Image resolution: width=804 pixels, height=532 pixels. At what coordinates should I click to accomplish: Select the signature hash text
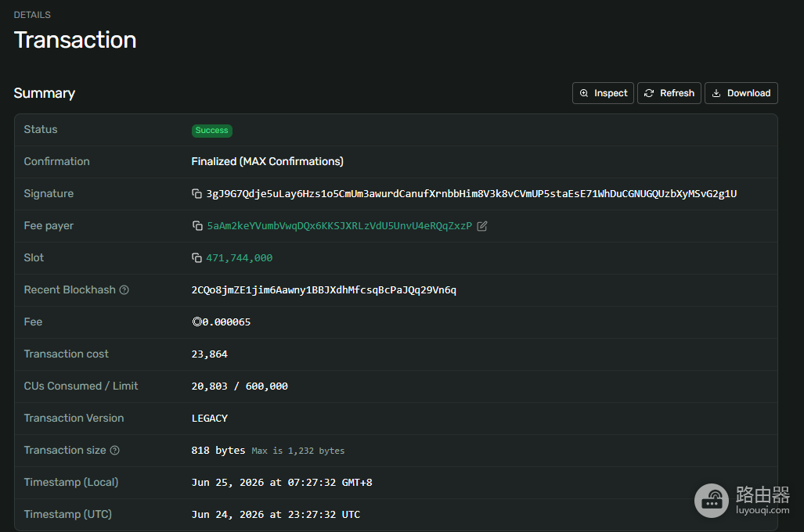pyautogui.click(x=472, y=194)
